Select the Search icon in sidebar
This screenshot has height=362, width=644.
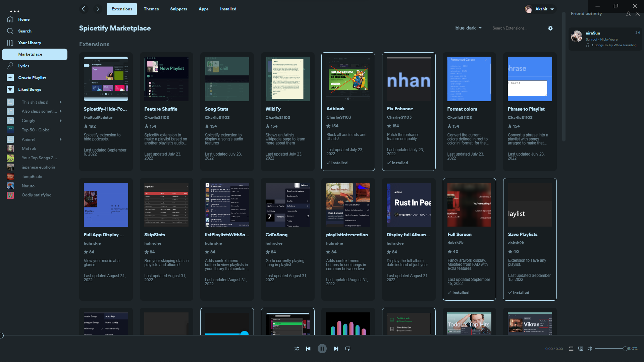point(10,31)
